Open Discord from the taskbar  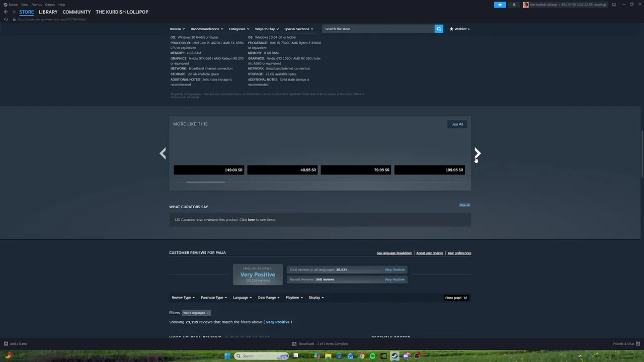tap(406, 356)
